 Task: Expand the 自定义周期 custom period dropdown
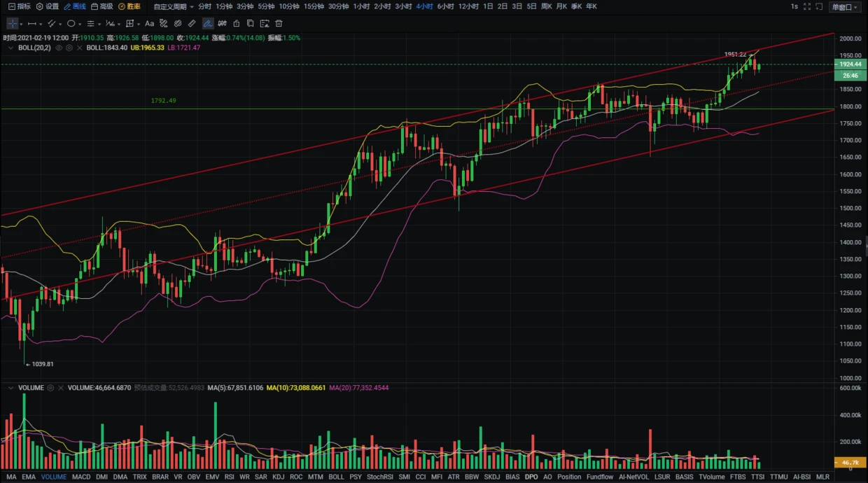tap(174, 6)
